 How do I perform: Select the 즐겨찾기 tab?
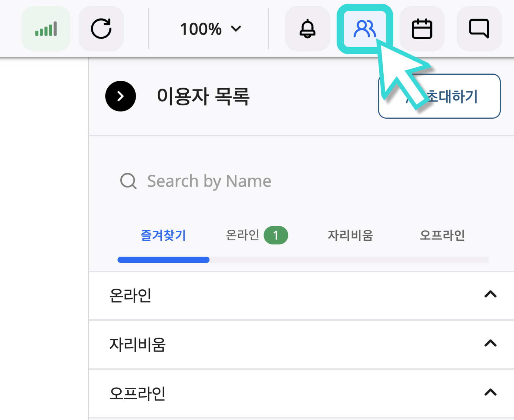click(163, 235)
